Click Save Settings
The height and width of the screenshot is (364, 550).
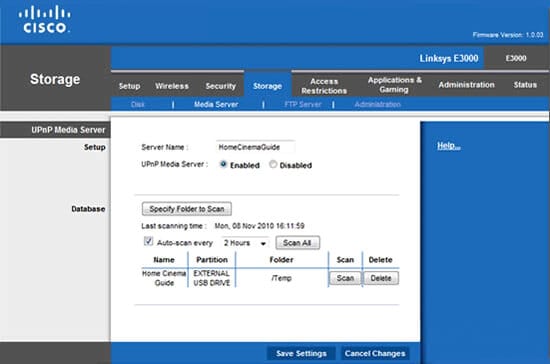pos(301,353)
